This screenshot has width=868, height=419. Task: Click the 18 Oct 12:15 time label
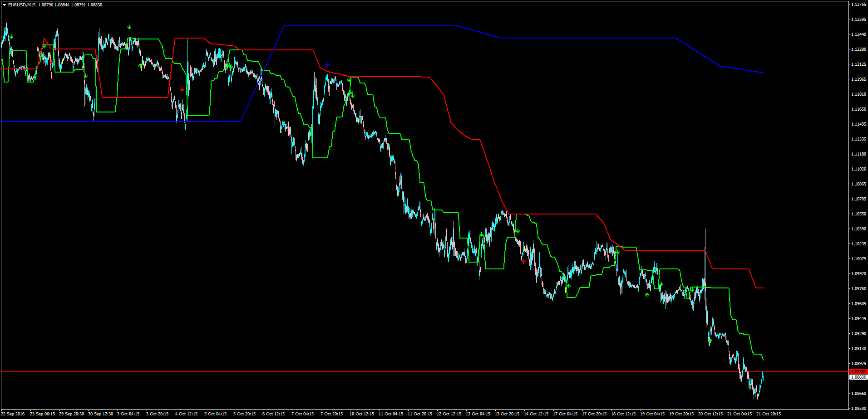[623, 414]
